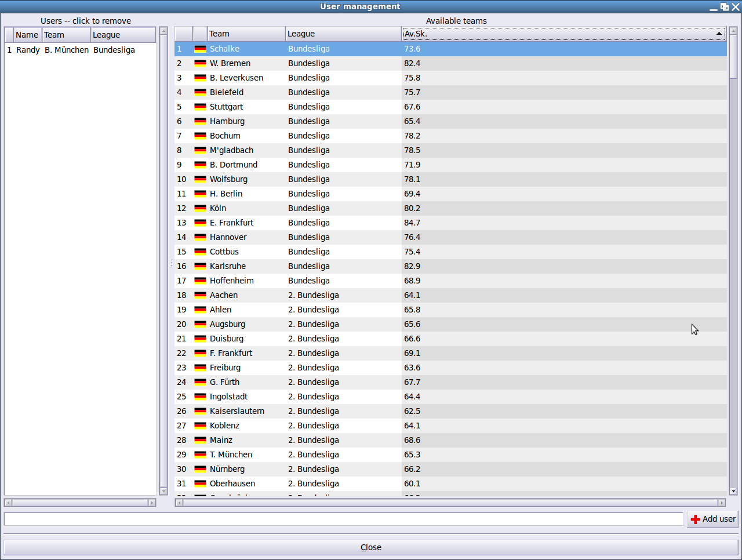Click the flag icon next to Ahlen

(x=200, y=310)
